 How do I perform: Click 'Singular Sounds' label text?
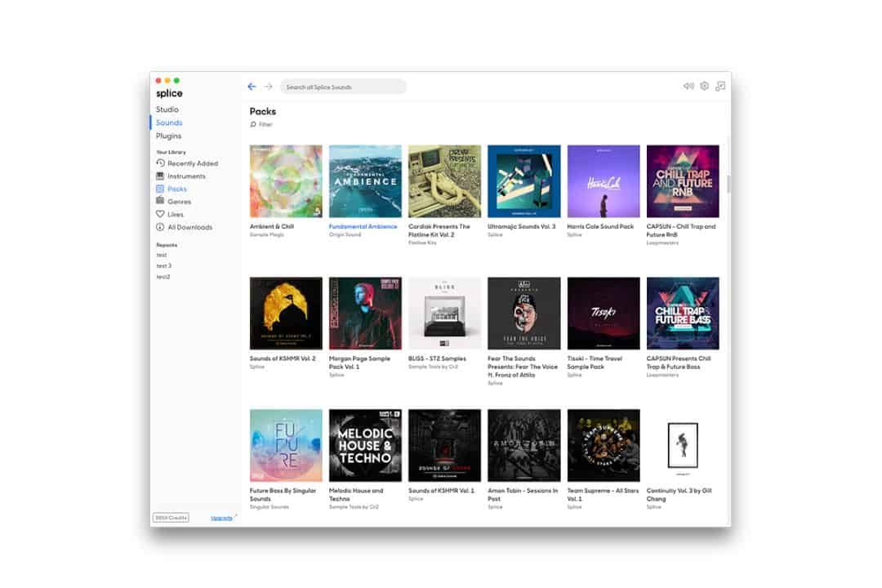tap(269, 507)
